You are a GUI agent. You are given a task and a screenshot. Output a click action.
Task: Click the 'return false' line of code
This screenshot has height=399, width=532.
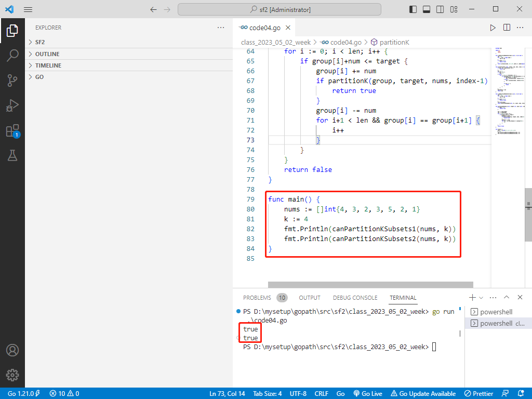click(x=308, y=170)
